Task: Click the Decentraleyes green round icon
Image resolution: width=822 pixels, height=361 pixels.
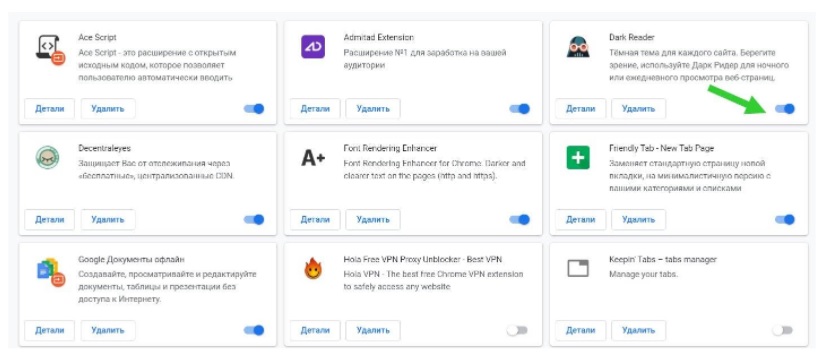Action: (x=48, y=157)
